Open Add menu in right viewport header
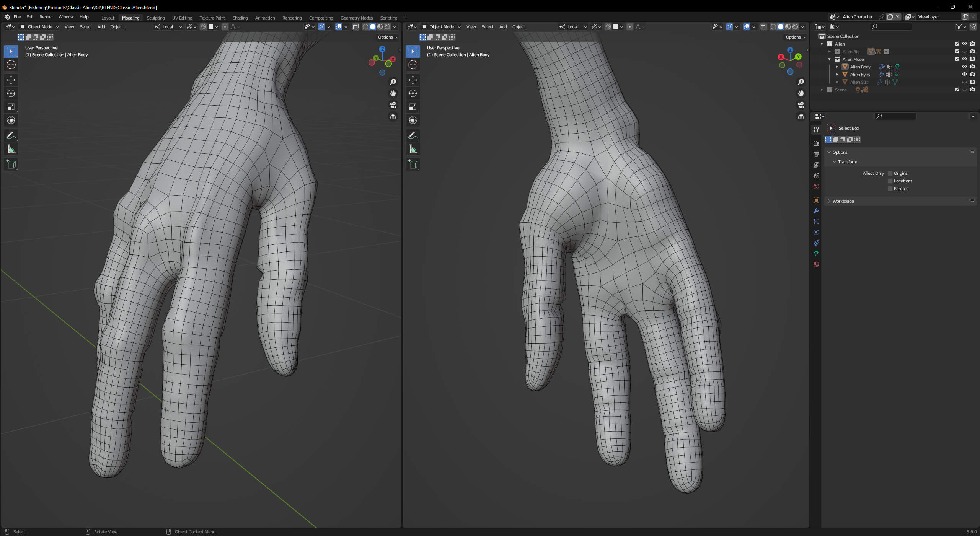 502,27
